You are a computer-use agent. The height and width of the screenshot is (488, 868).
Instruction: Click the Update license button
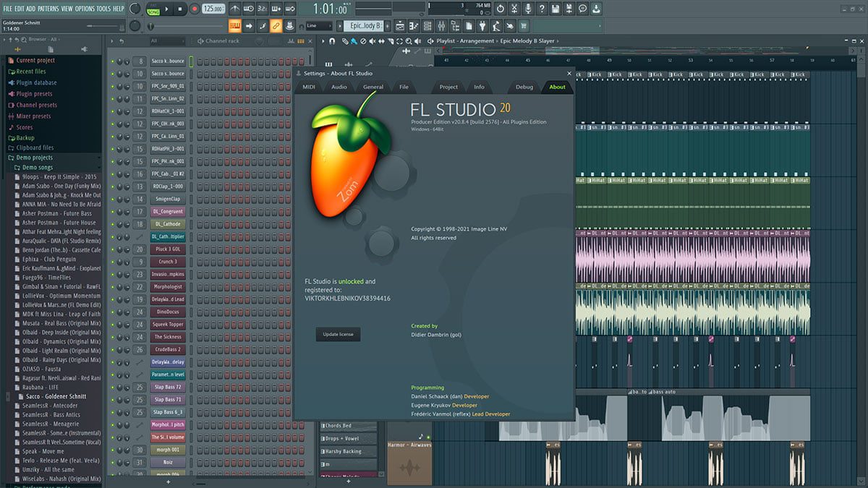339,334
